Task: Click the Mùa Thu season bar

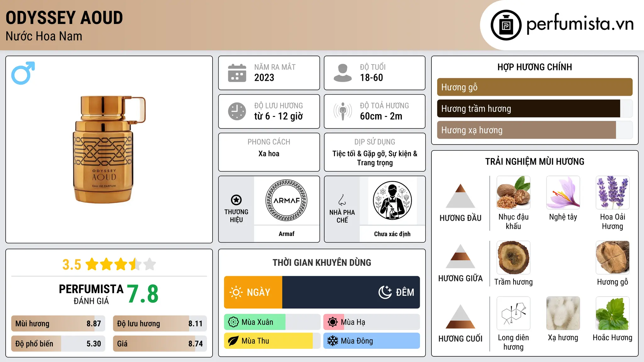Action: tap(272, 341)
